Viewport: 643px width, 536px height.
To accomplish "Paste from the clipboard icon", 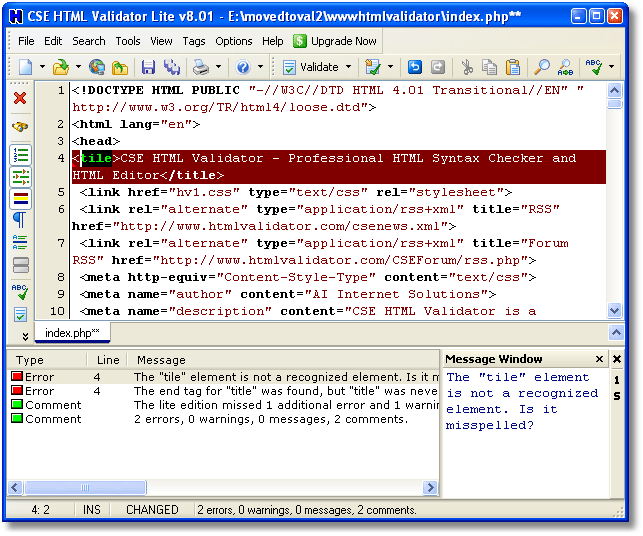I will click(513, 67).
